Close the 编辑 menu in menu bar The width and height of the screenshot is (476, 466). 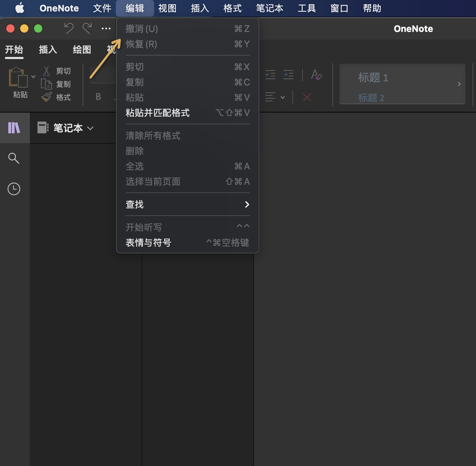click(135, 8)
